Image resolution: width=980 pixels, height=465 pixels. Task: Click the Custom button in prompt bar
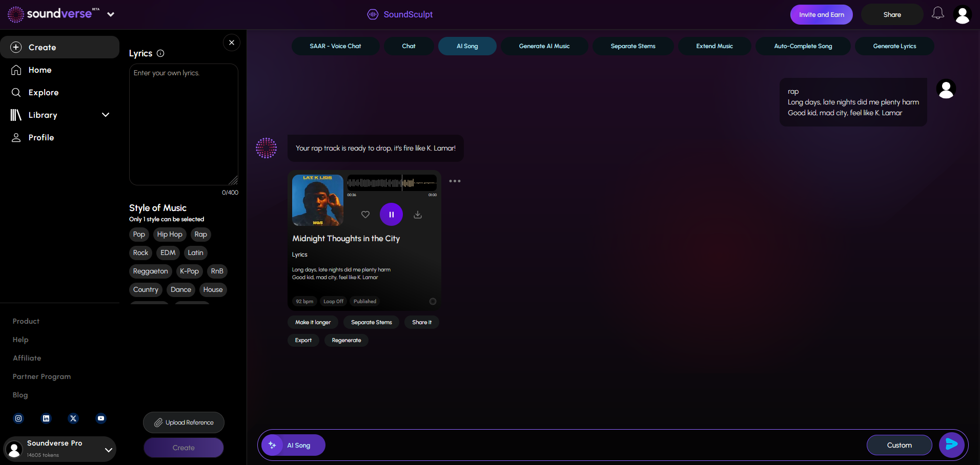(899, 445)
